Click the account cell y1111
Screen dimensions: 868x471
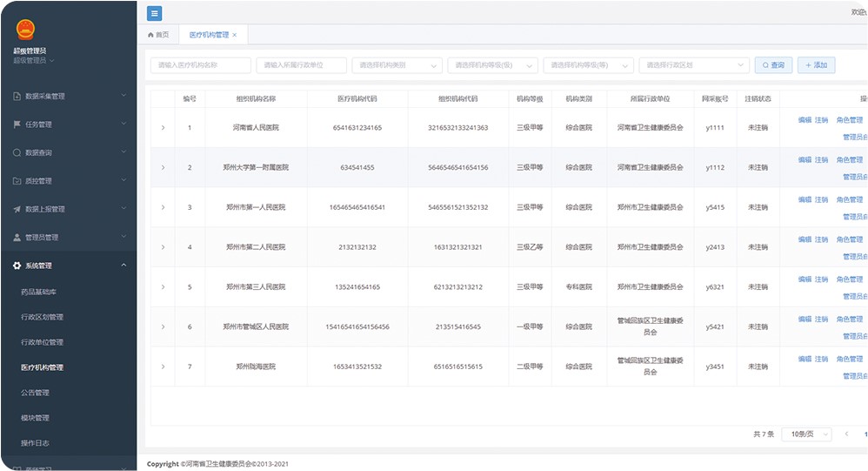tap(715, 127)
